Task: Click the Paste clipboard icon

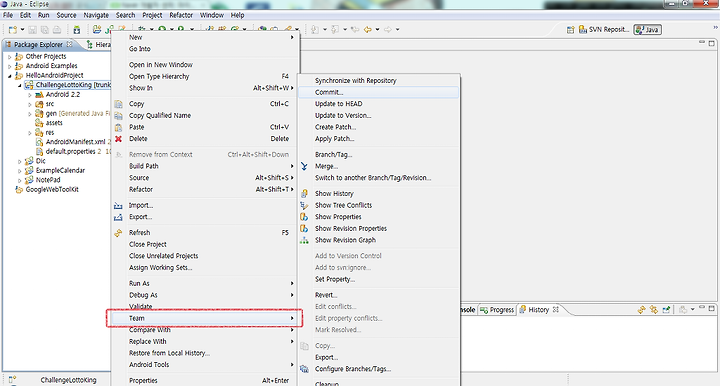Action: (118, 127)
